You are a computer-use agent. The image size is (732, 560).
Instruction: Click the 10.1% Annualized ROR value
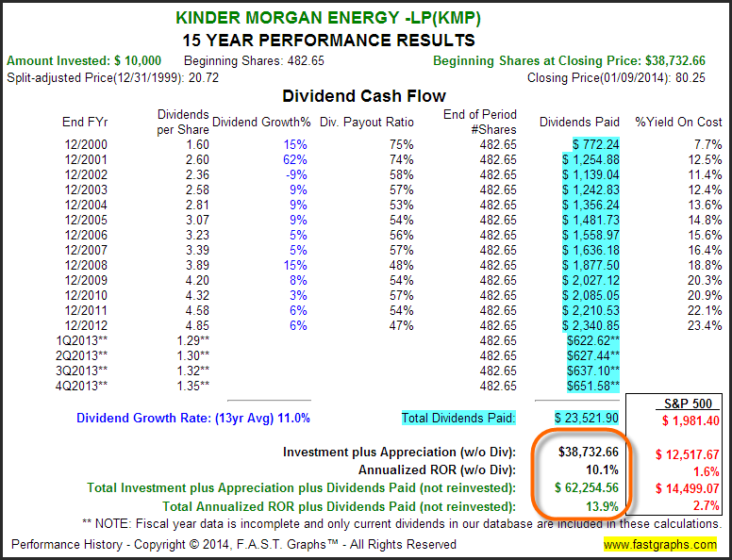tap(602, 469)
